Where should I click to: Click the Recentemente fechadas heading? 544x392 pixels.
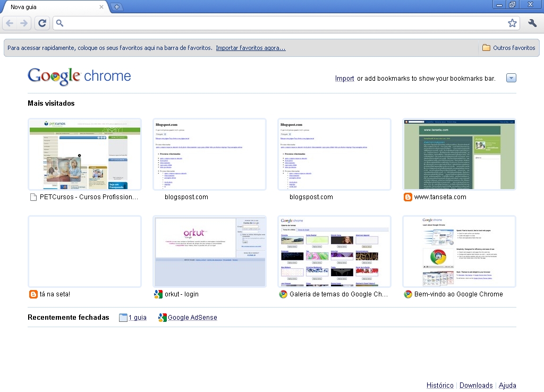click(69, 318)
